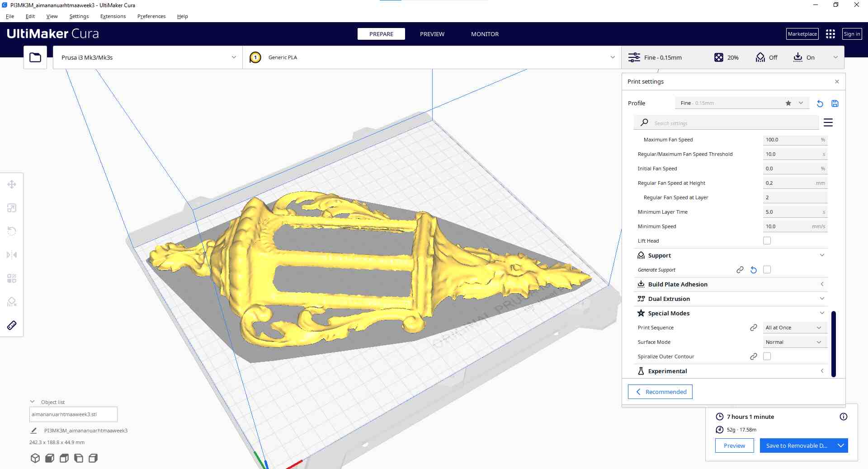
Task: Click the Sign in button
Action: (852, 34)
